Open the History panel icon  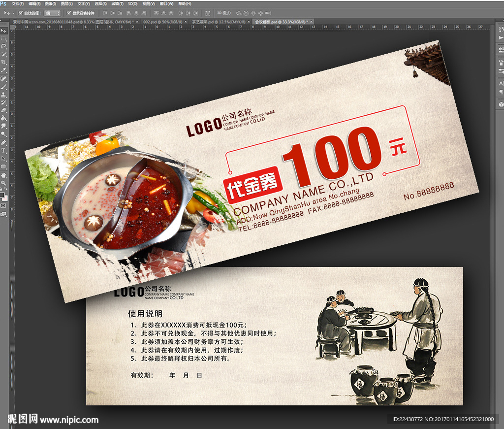click(501, 30)
